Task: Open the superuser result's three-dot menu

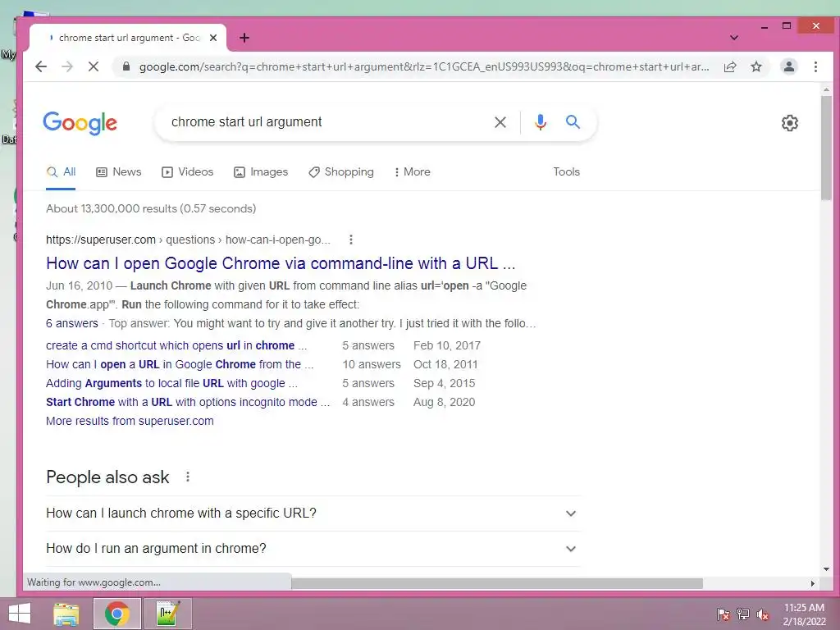Action: (351, 240)
